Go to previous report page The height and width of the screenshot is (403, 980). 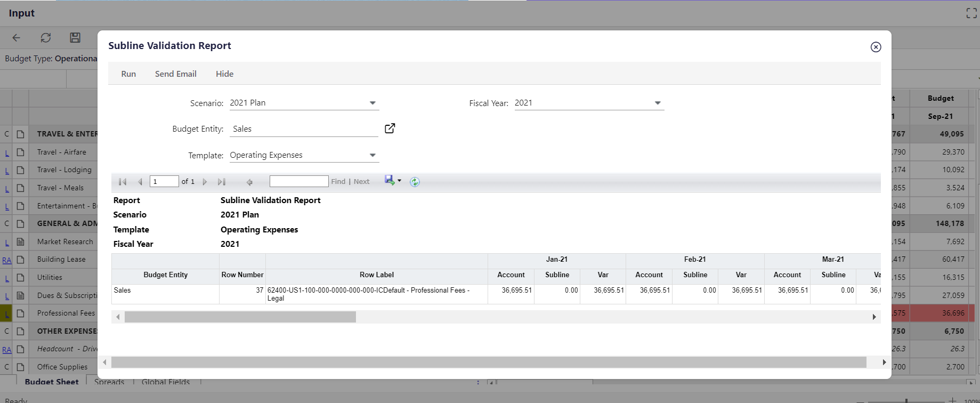point(140,182)
